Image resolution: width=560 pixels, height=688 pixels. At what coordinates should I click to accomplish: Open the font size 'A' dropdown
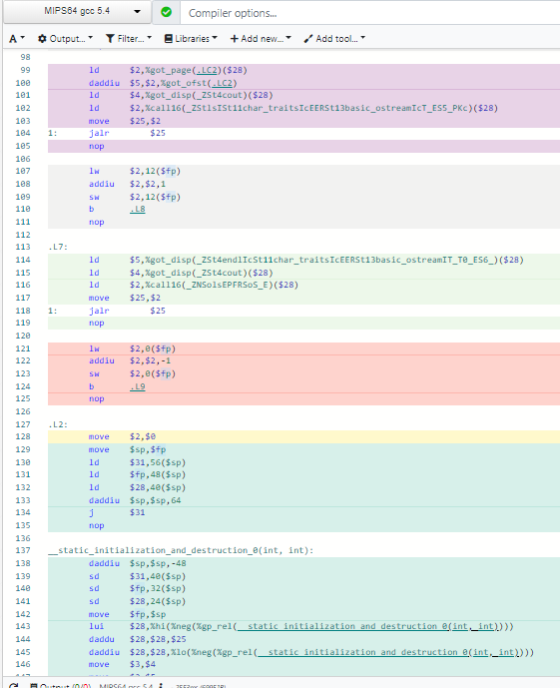[17, 39]
